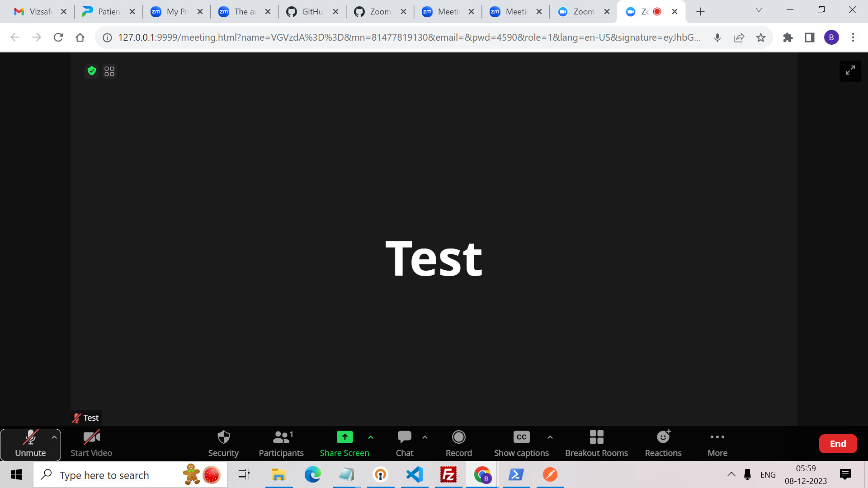Switch layout with the gallery view icon
This screenshot has height=488, width=868.
click(109, 71)
